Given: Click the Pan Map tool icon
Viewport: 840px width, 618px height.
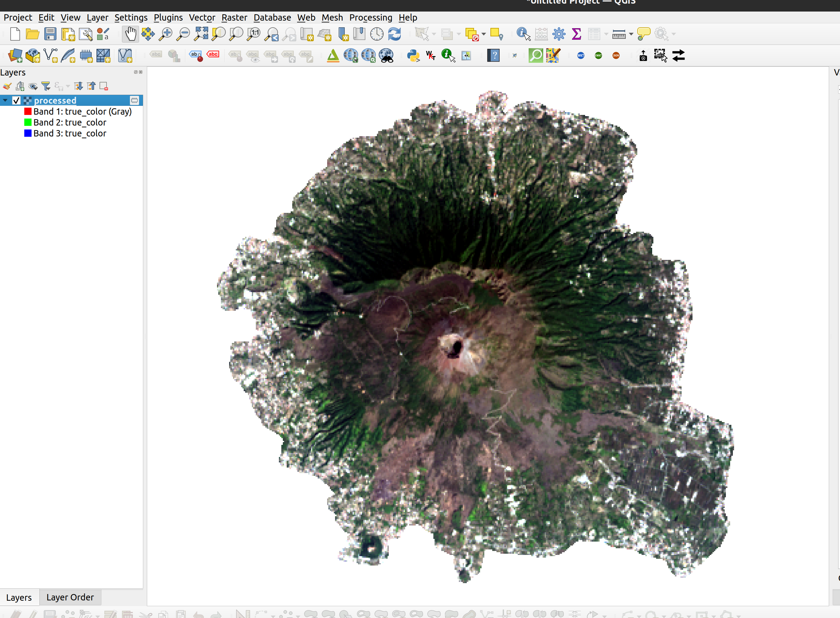Looking at the screenshot, I should (130, 34).
